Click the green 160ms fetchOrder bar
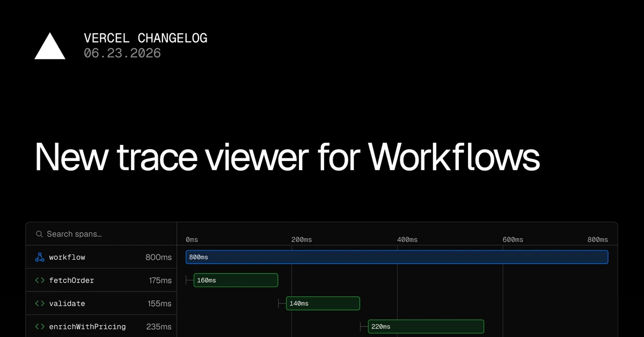Screen dimensions: 644x337 [236, 280]
